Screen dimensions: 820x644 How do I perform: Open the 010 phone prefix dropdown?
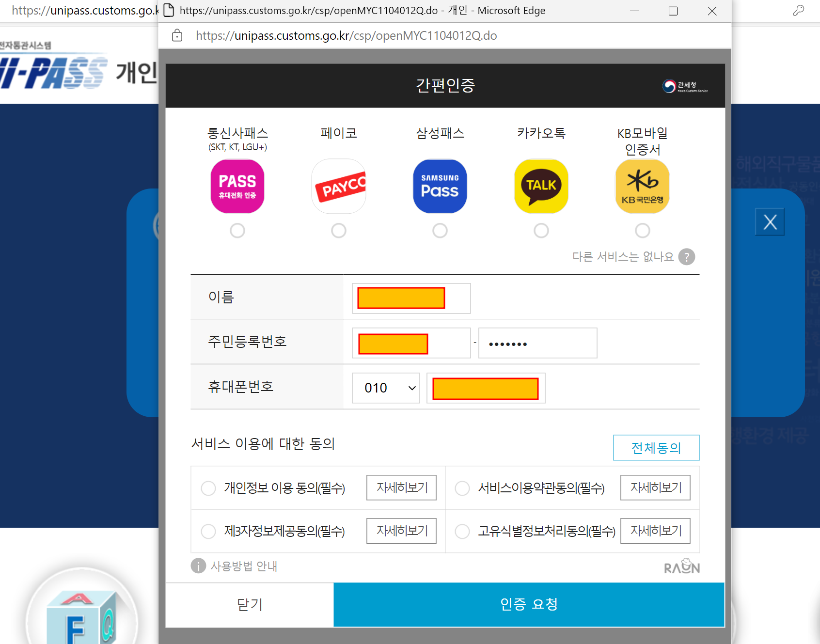(x=386, y=388)
